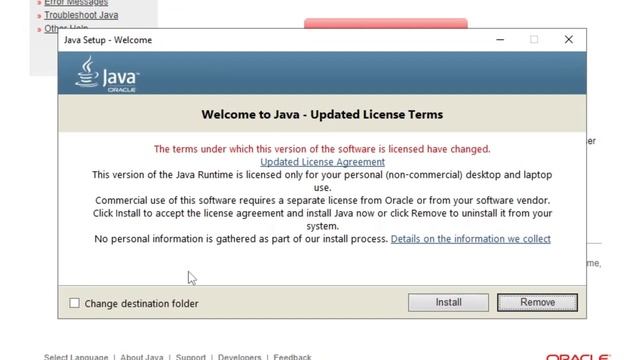Open Support footer link on webpage

[x=191, y=357]
